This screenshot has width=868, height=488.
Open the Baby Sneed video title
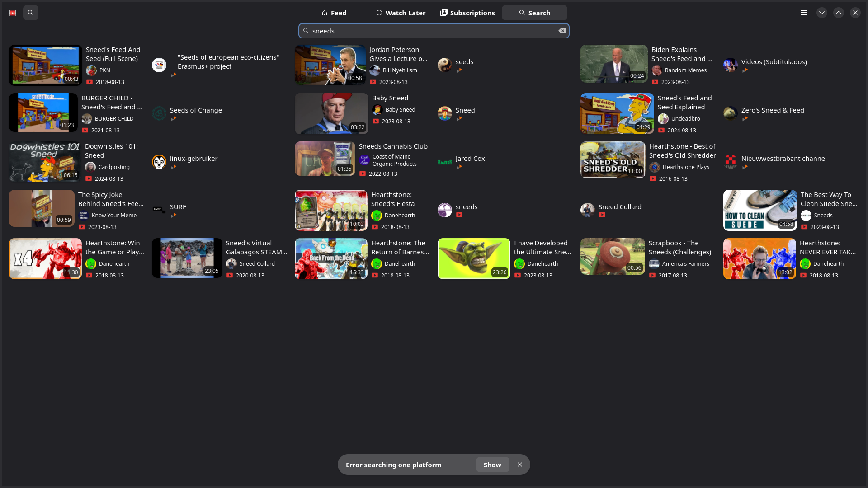pos(390,98)
